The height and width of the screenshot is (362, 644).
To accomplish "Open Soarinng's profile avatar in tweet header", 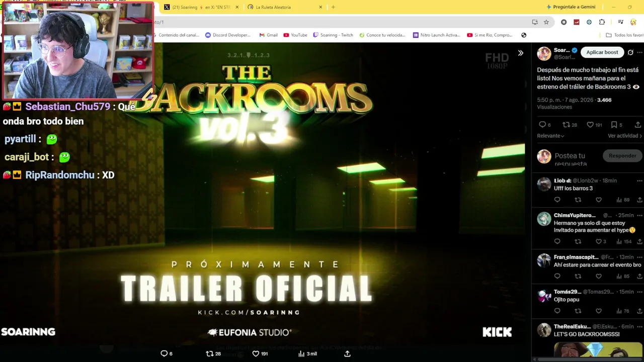I will click(544, 53).
